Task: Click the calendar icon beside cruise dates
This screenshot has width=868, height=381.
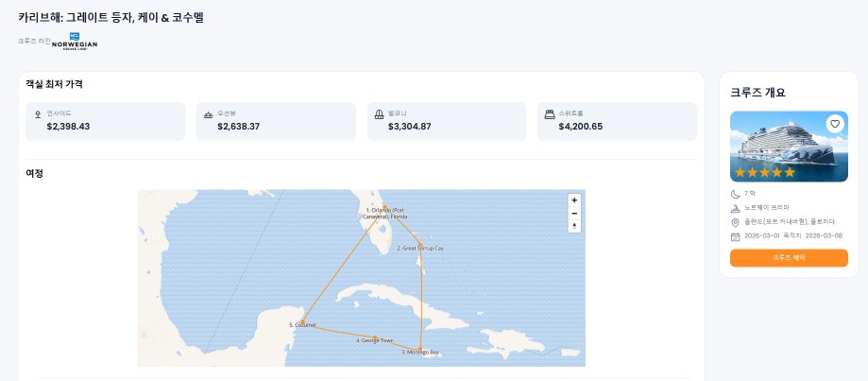Action: pyautogui.click(x=736, y=235)
